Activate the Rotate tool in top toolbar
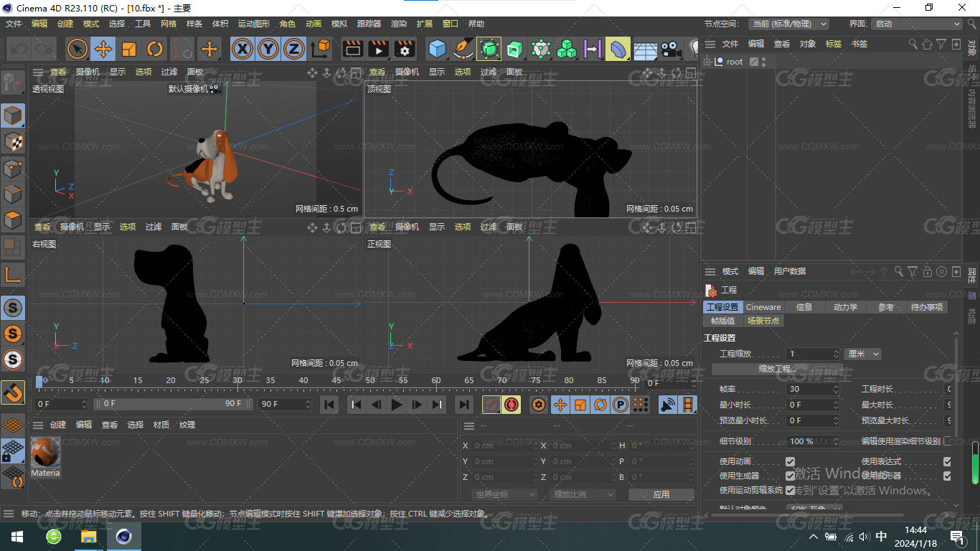980x551 pixels. point(155,49)
